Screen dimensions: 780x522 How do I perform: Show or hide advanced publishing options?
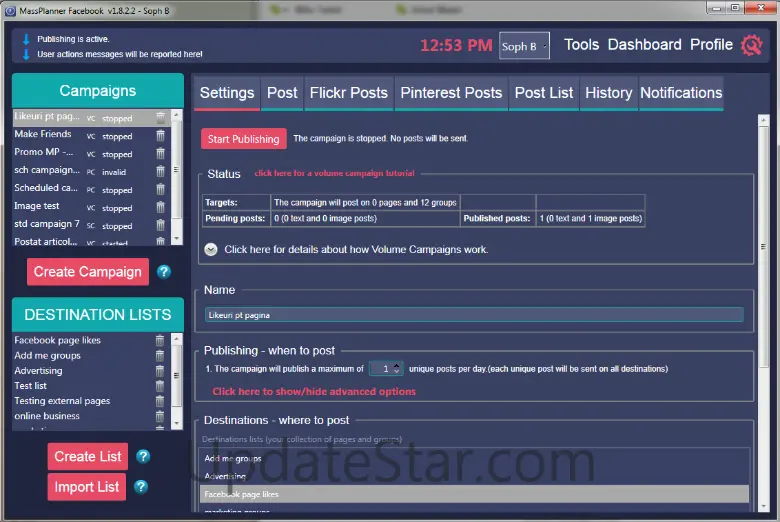(x=314, y=392)
